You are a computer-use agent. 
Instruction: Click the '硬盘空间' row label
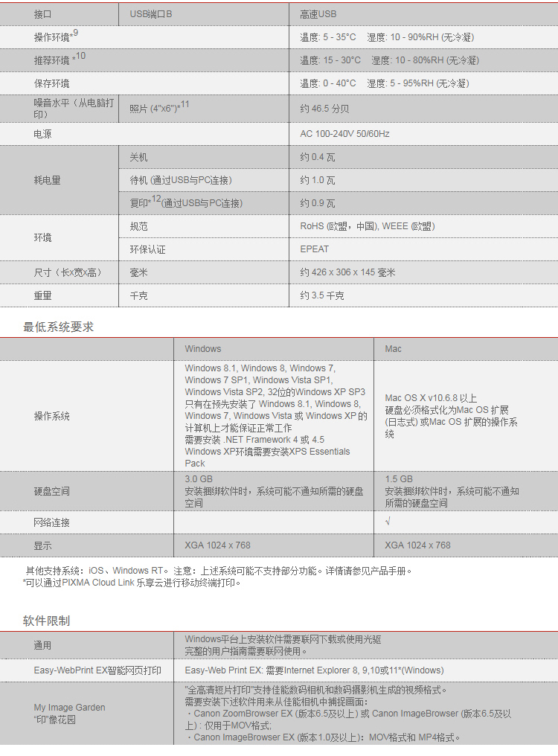[x=51, y=492]
